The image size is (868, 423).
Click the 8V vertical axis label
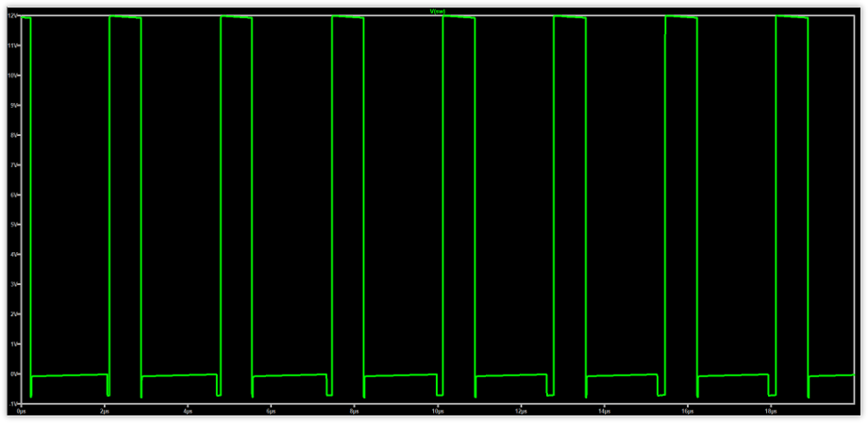pos(12,135)
